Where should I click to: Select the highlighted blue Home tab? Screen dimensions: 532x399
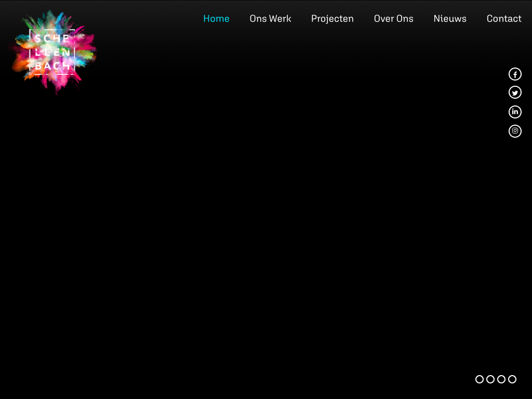(216, 19)
